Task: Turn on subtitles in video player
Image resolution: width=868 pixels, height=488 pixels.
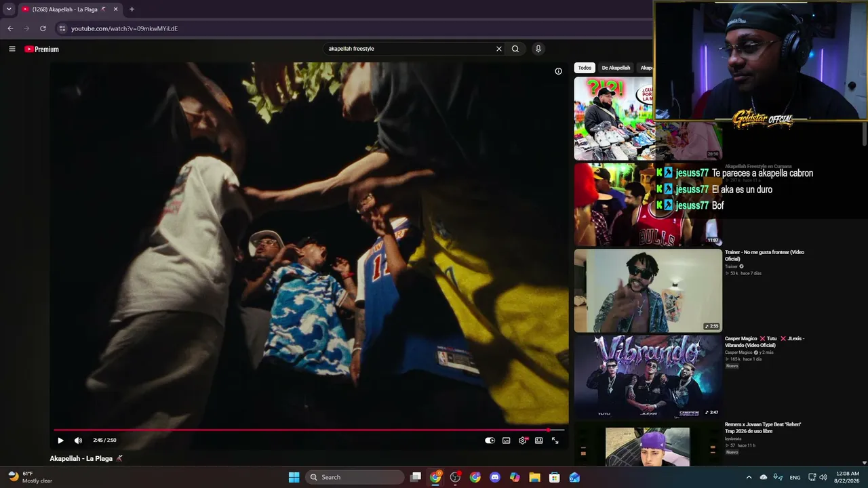Action: (506, 441)
